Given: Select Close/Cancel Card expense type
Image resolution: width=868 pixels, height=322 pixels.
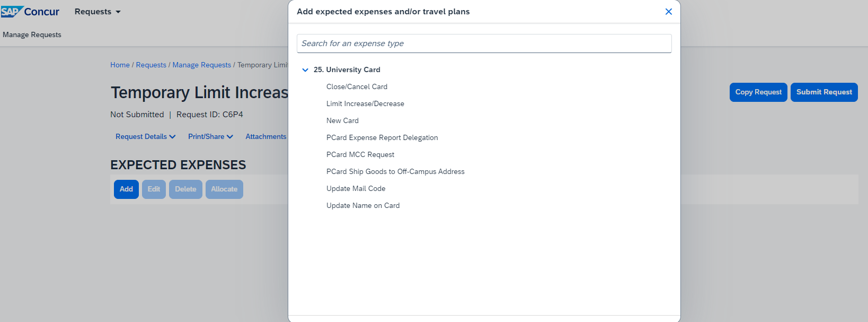Looking at the screenshot, I should click(357, 87).
